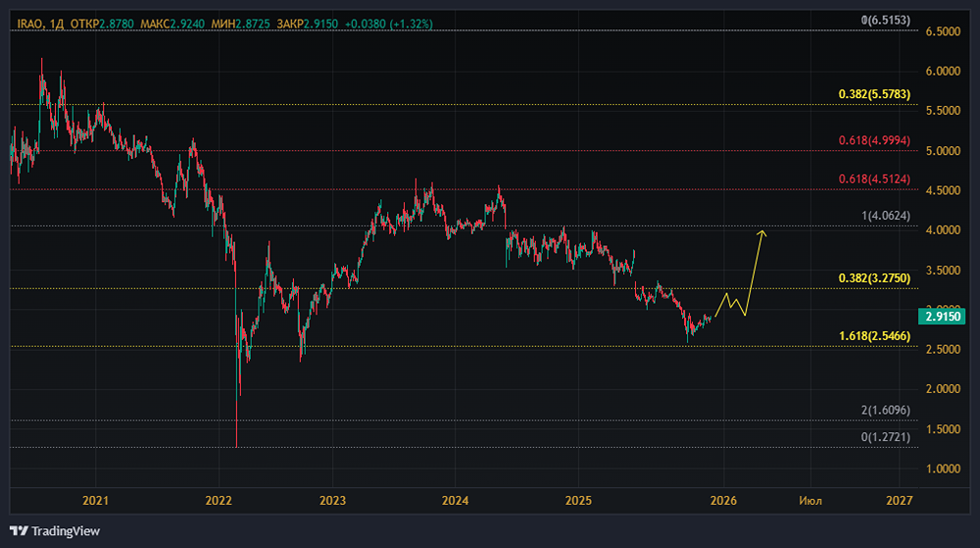Screen dimensions: 980x548
Task: Click the 4.5000 price scale label
Action: click(x=943, y=190)
